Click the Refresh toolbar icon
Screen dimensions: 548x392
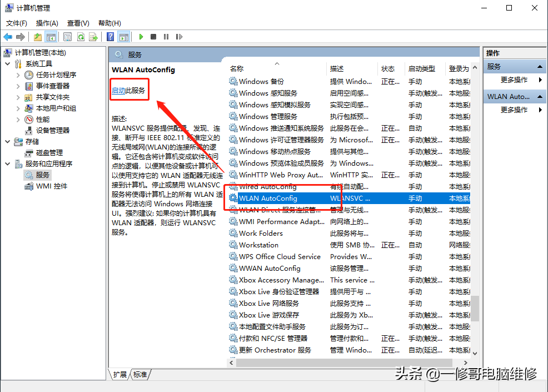tap(81, 37)
